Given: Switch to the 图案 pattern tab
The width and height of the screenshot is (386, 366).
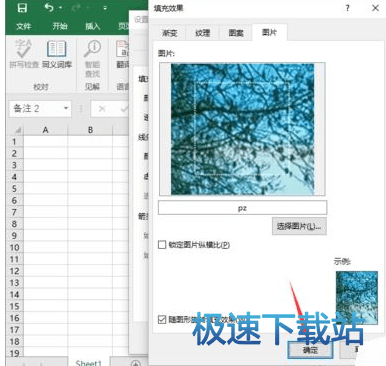Looking at the screenshot, I should (x=236, y=33).
